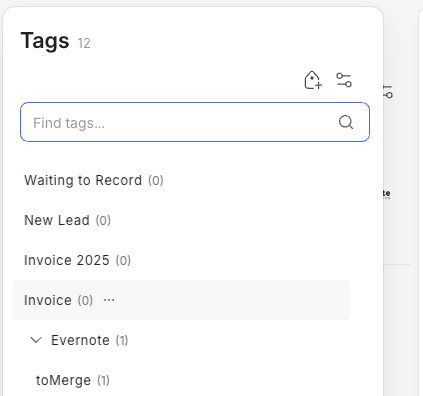The width and height of the screenshot is (423, 396).
Task: Focus the Find tags search field
Action: coord(195,122)
